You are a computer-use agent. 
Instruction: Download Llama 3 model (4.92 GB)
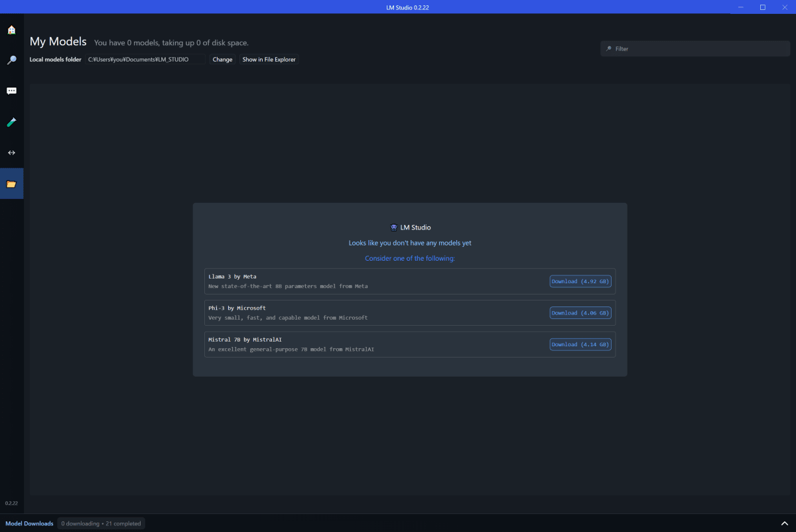[580, 281]
